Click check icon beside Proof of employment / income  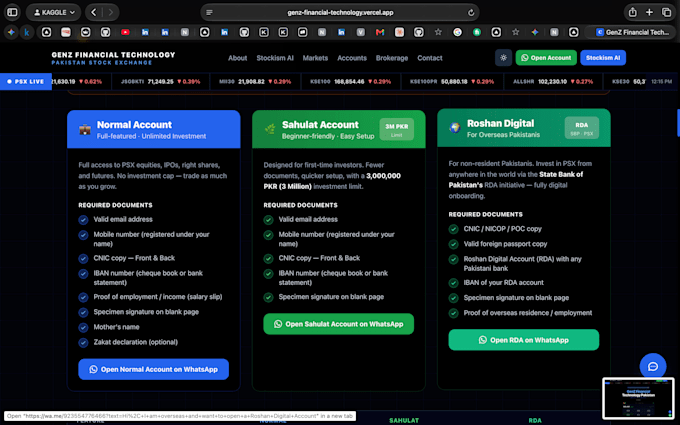[x=83, y=298]
